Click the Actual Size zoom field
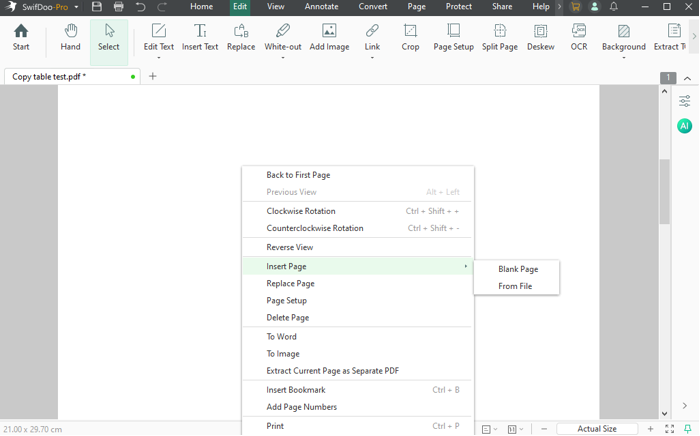The width and height of the screenshot is (700, 436). [597, 429]
